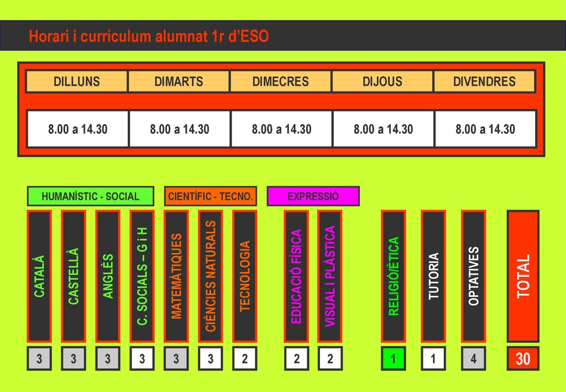The height and width of the screenshot is (392, 566).
Task: Select the CATALÀ subject bar
Action: [x=39, y=276]
